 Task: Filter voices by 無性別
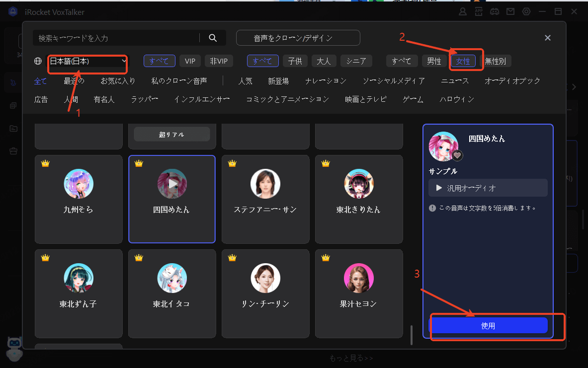coord(496,61)
